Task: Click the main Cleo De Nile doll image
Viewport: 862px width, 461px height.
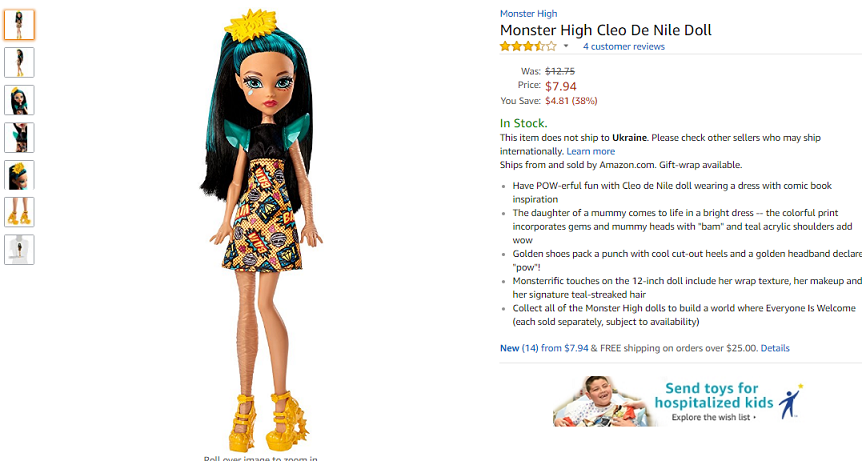Action: point(261,231)
